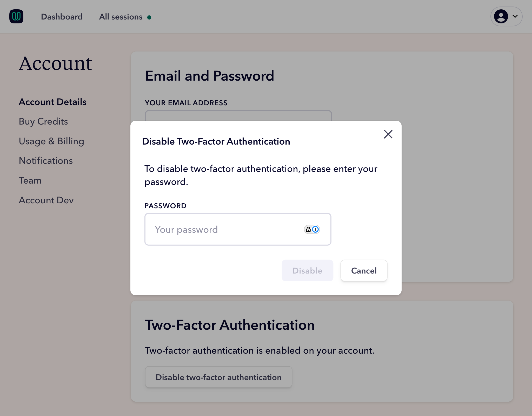This screenshot has height=416, width=532.
Task: Switch to the Team section
Action: [x=30, y=180]
